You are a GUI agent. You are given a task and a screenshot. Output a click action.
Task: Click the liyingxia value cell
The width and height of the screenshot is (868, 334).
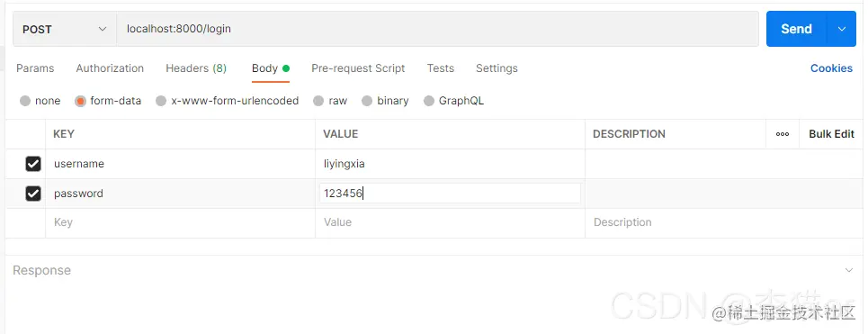point(450,164)
